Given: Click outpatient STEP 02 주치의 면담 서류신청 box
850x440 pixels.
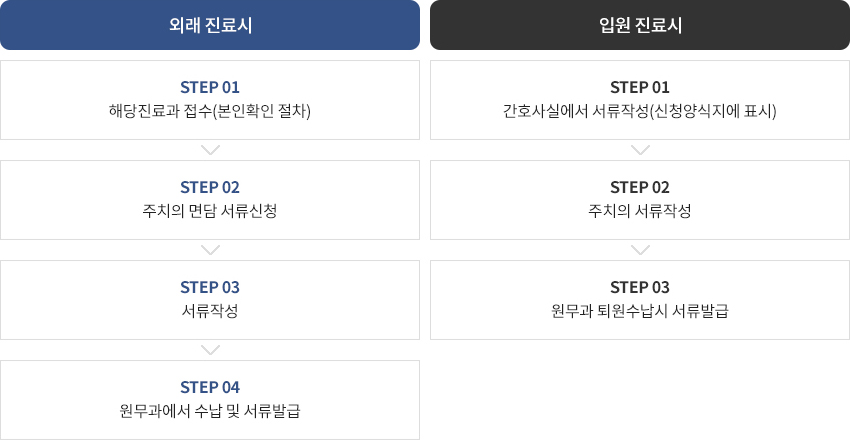Looking at the screenshot, I should click(210, 200).
